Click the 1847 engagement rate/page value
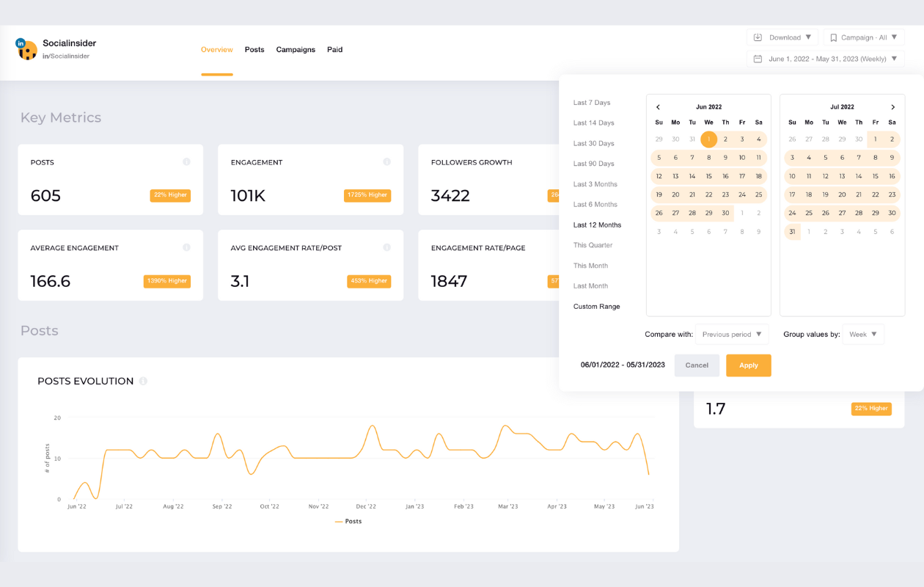The image size is (924, 587). (449, 282)
